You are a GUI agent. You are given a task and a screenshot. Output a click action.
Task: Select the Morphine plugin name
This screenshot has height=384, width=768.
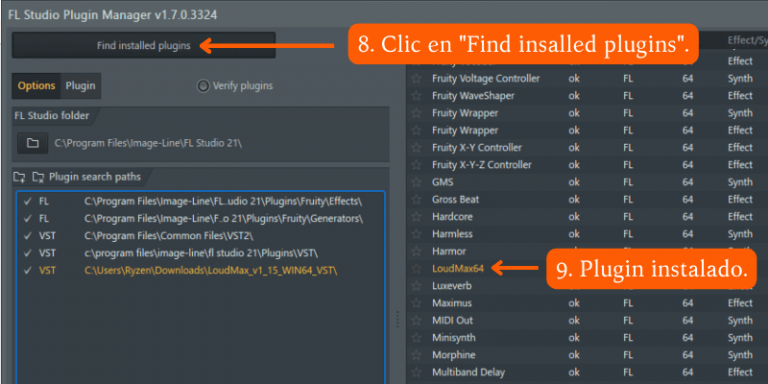(x=454, y=355)
